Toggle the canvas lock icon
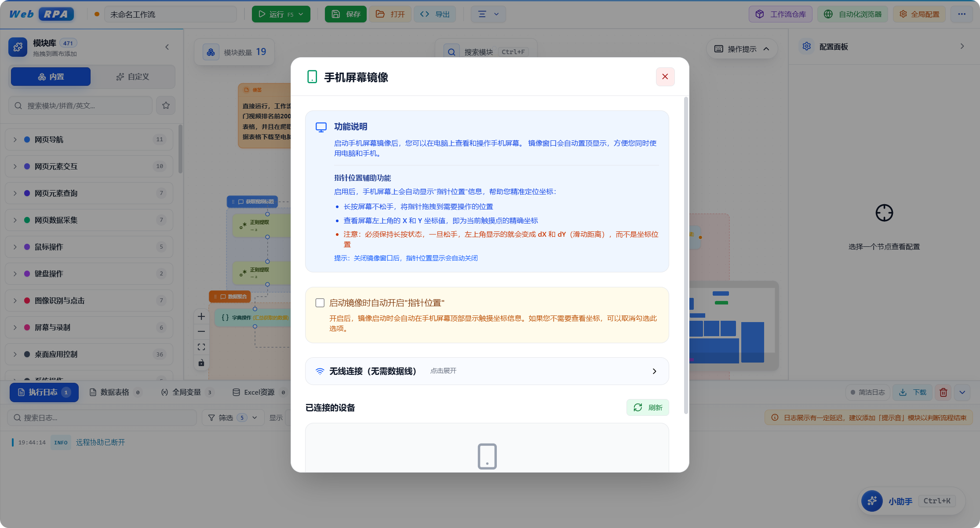 (201, 363)
